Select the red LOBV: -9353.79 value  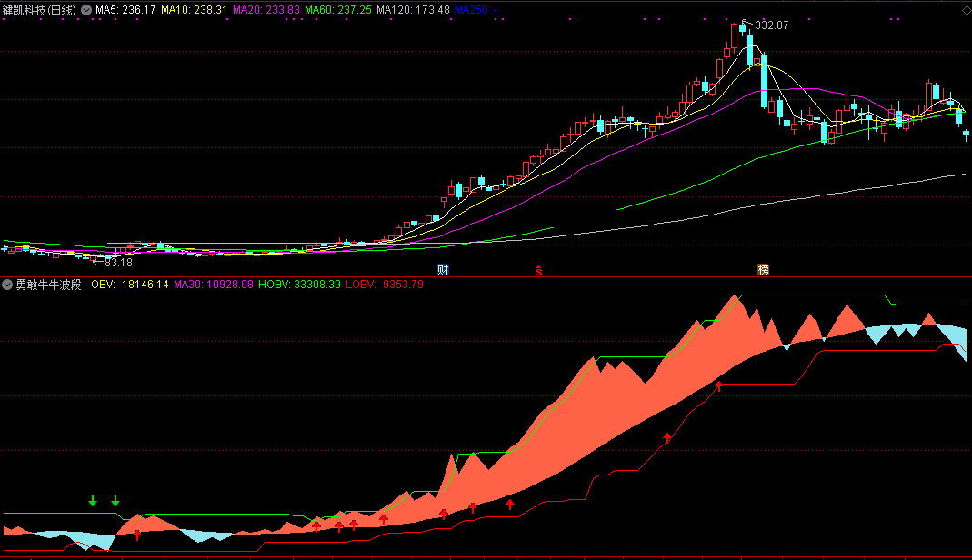point(385,285)
